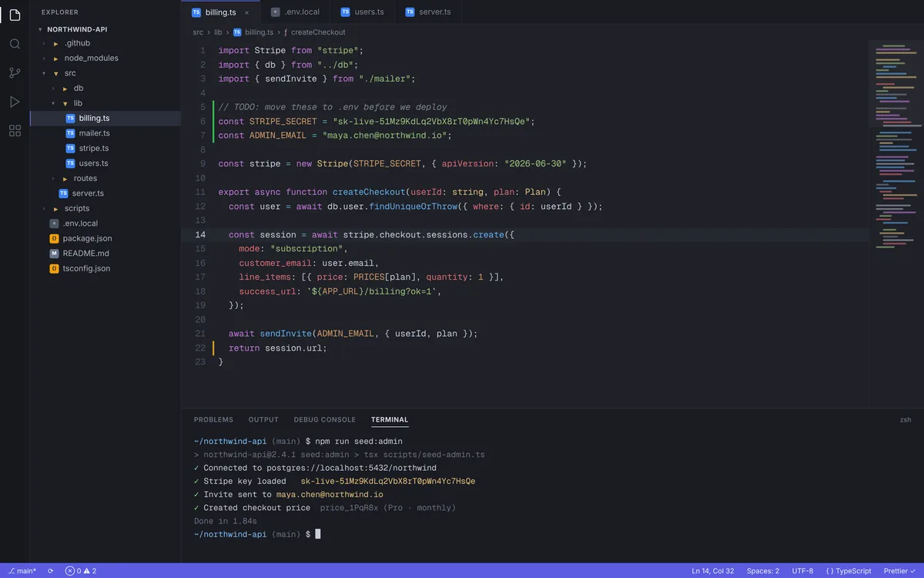Image resolution: width=924 pixels, height=578 pixels.
Task: Click the yellow folder icon beside routes
Action: click(x=65, y=179)
